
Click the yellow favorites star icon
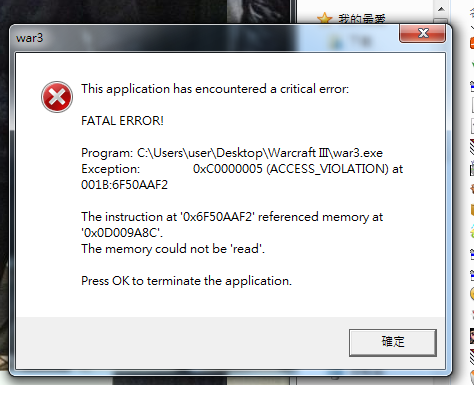tap(325, 18)
